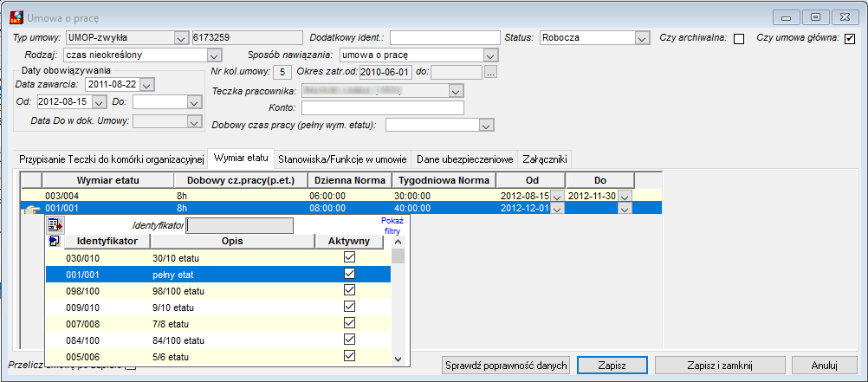Screen dimensions: 868x382
Task: Open the Od date dropdown in Daty obowiązywania
Action: (x=99, y=102)
